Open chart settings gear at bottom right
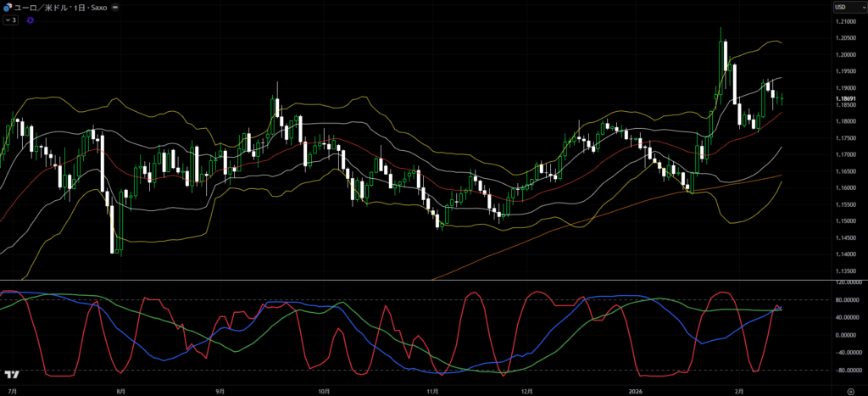868x396 pixels. click(x=850, y=391)
